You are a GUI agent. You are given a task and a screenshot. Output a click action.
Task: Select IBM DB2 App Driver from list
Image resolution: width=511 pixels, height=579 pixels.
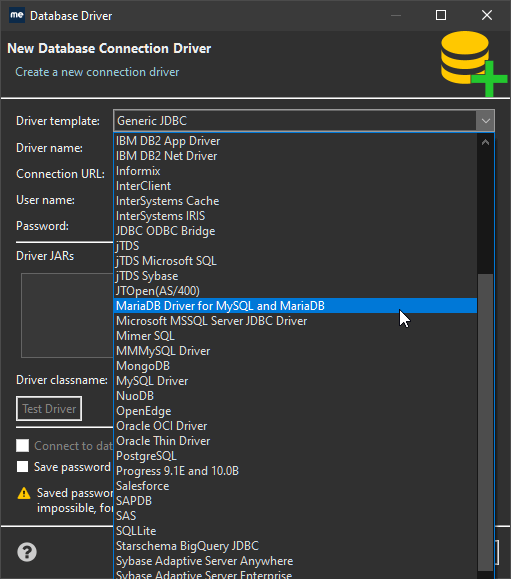[295, 141]
